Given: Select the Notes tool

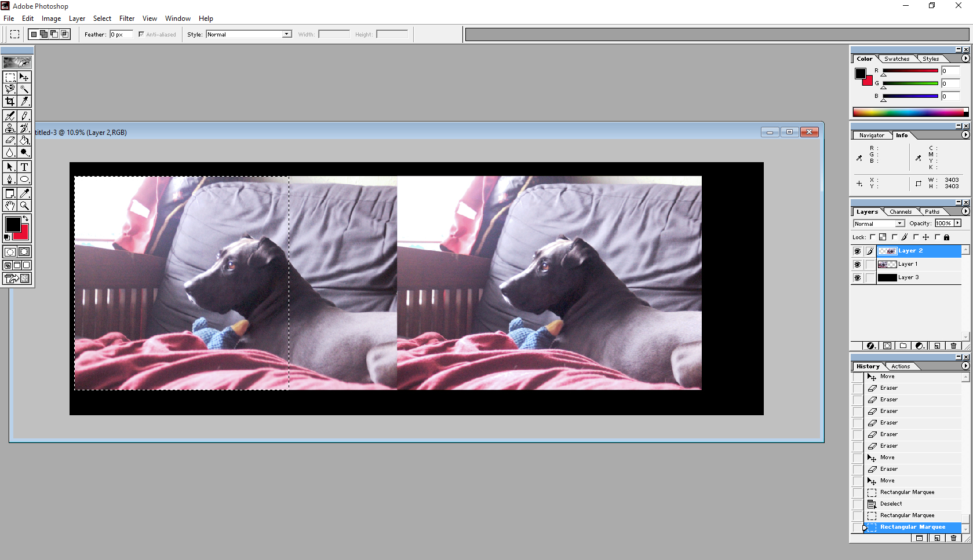Looking at the screenshot, I should 10,193.
